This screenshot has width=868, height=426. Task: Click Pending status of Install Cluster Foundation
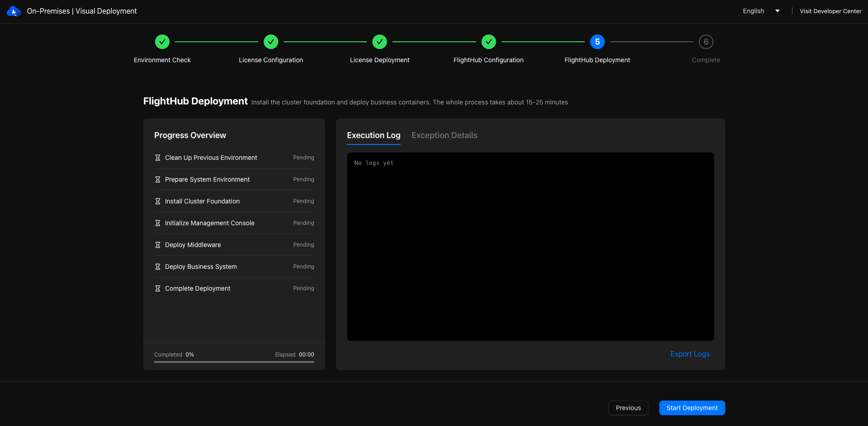[304, 201]
